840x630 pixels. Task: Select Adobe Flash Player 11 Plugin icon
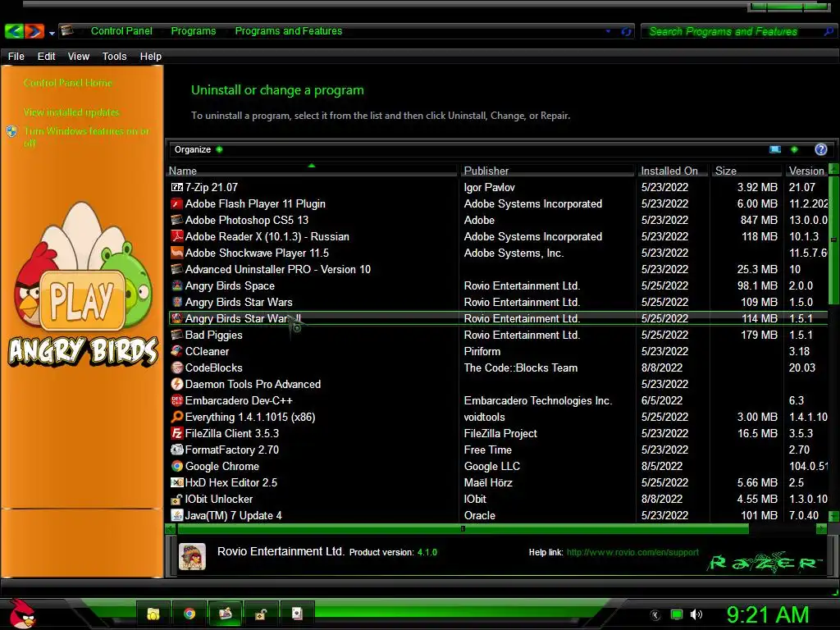(177, 204)
